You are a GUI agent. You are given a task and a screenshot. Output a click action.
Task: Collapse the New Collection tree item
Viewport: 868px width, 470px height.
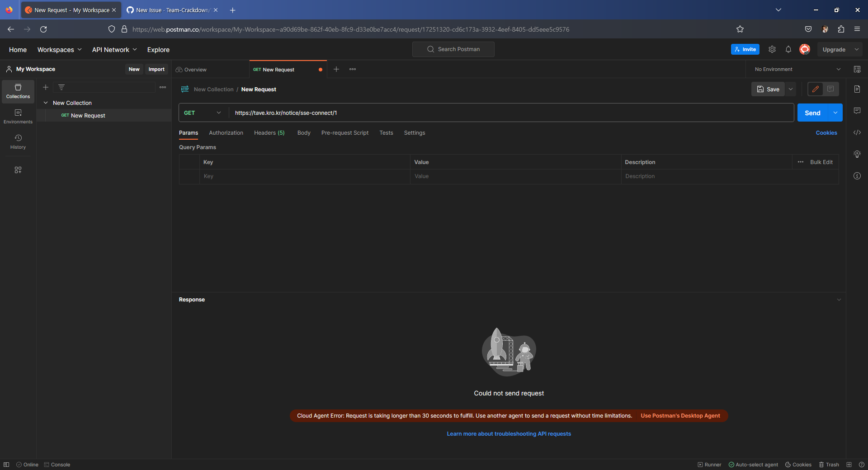coord(46,103)
